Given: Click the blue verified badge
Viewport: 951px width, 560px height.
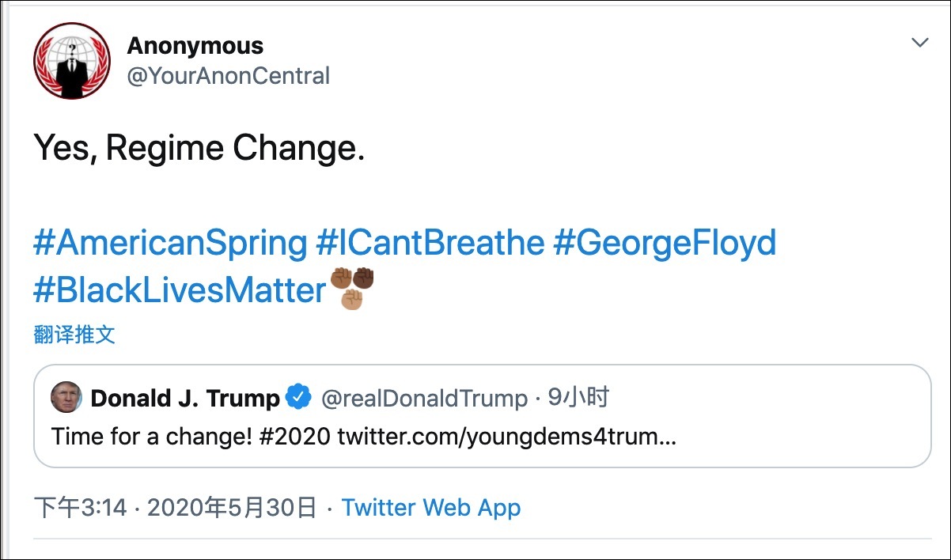Looking at the screenshot, I should pyautogui.click(x=298, y=398).
